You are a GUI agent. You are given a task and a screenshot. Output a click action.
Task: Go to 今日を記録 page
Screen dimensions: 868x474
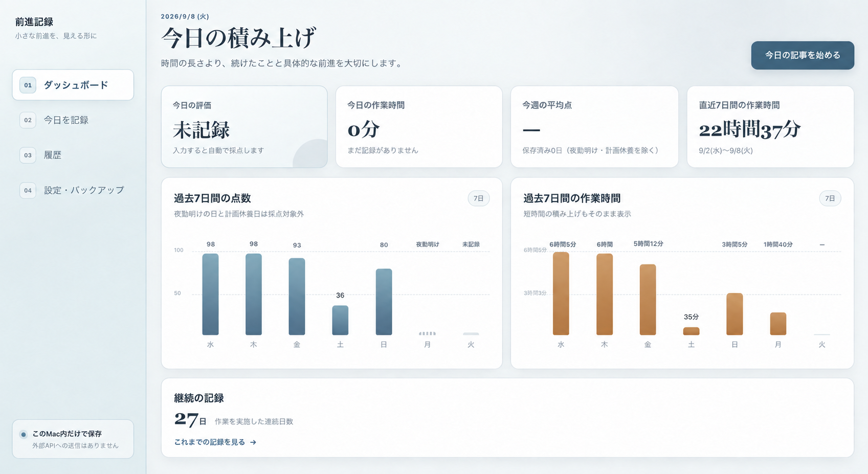tap(73, 120)
